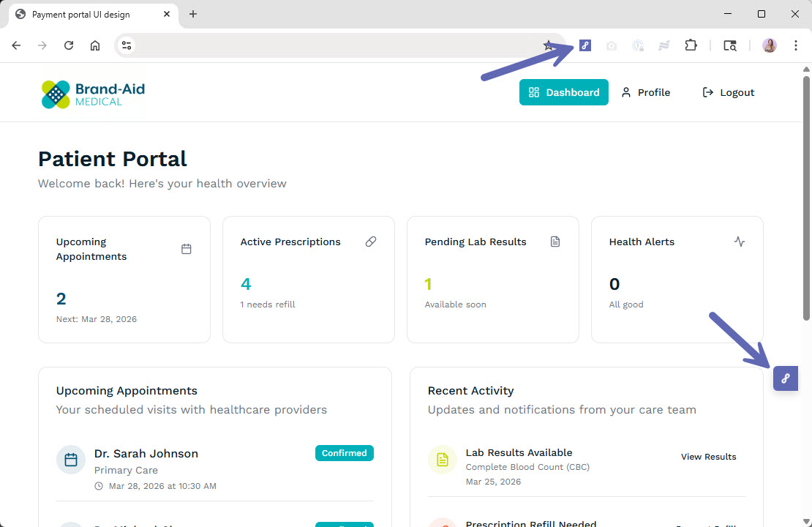Log out of the patient portal
812x527 pixels.
coord(728,92)
